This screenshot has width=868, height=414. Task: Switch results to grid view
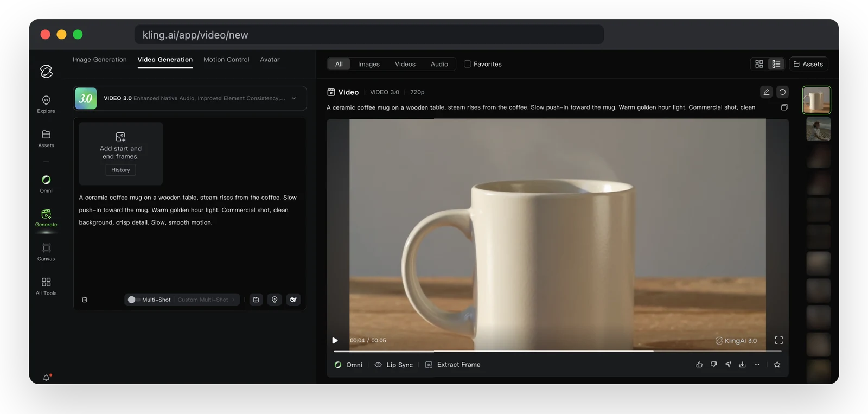pyautogui.click(x=759, y=64)
